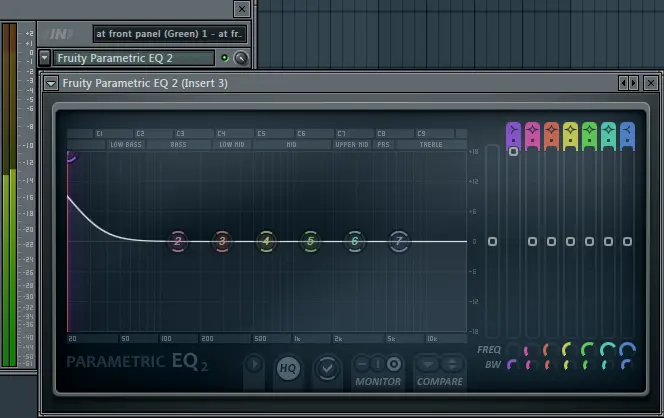Image resolution: width=664 pixels, height=418 pixels.
Task: Click yellow band 4 gain slider handle
Action: tap(570, 241)
